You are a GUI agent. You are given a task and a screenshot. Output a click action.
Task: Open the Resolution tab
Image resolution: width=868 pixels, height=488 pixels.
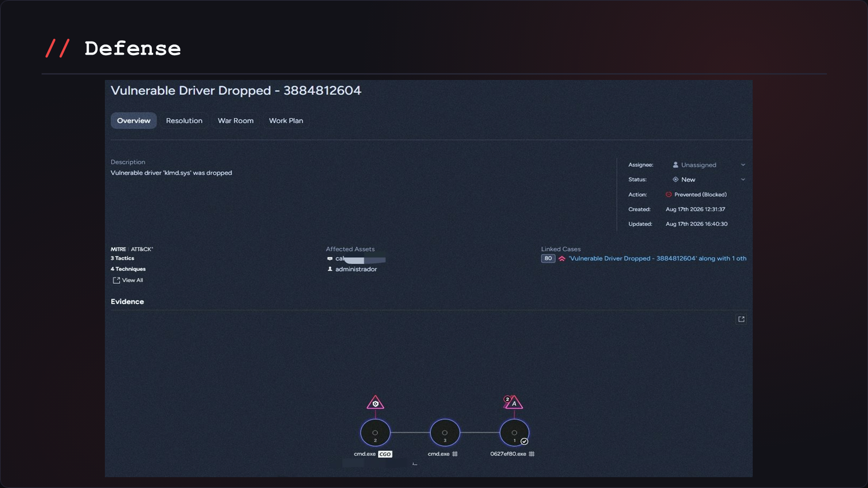[184, 121]
